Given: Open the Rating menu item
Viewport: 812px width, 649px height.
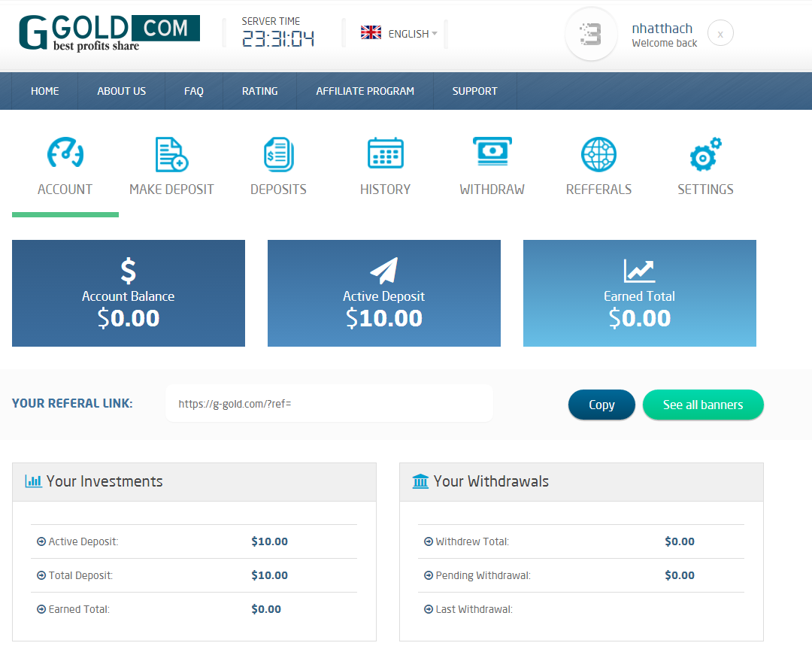Looking at the screenshot, I should tap(260, 91).
